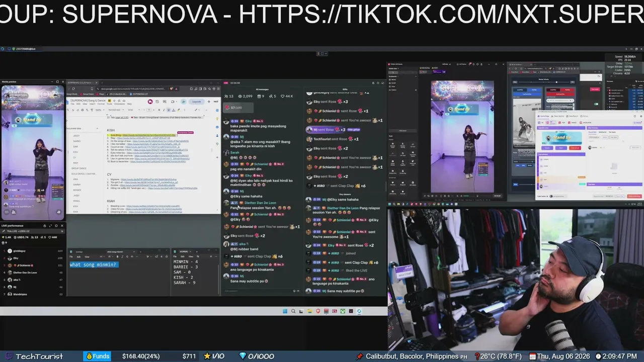Switch to the Data Report tab
Screen dimensions: 644x362
pos(573,116)
